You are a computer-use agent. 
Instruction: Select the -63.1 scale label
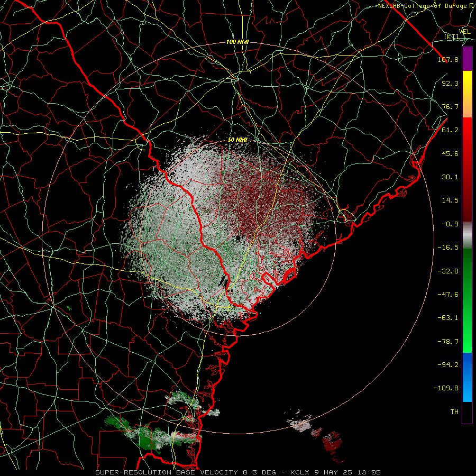pos(448,318)
